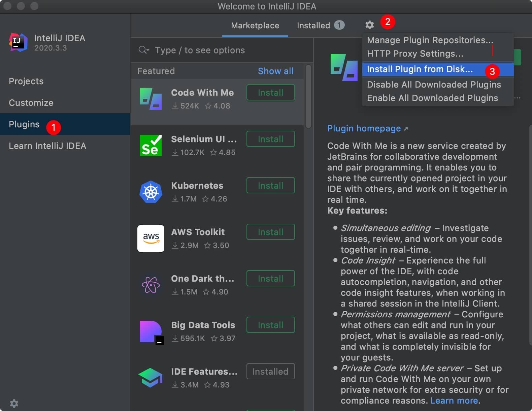Click the Selenium UI plugin icon
532x411 pixels.
(x=151, y=146)
